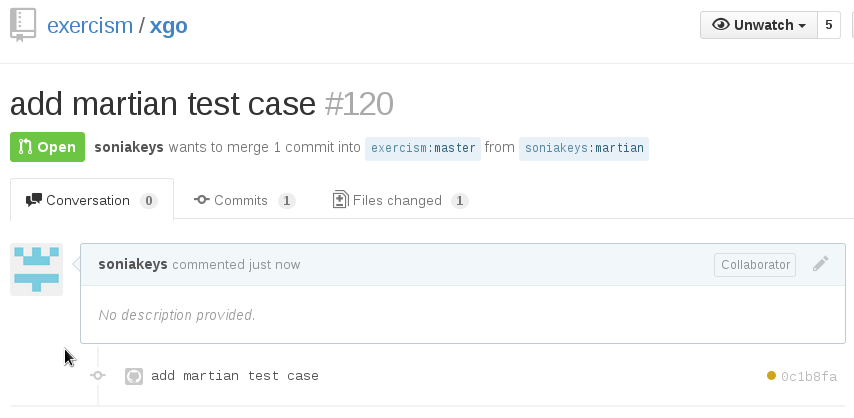Screen dimensions: 854x418
Task: Click the watchers count 5
Action: click(x=829, y=25)
